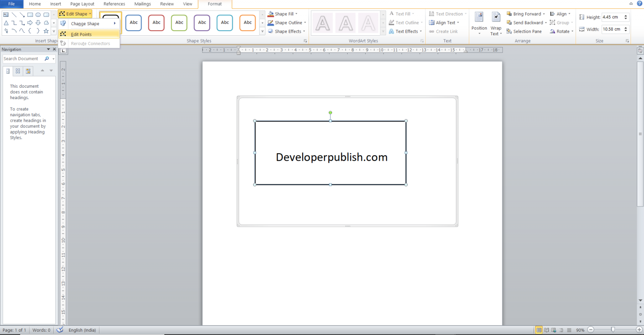Pick the star shape from Insert Shapes
The height and width of the screenshot is (335, 644).
coord(46,31)
